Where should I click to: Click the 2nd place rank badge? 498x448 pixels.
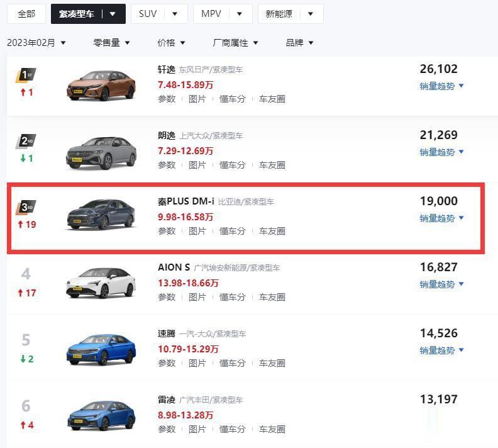point(26,142)
